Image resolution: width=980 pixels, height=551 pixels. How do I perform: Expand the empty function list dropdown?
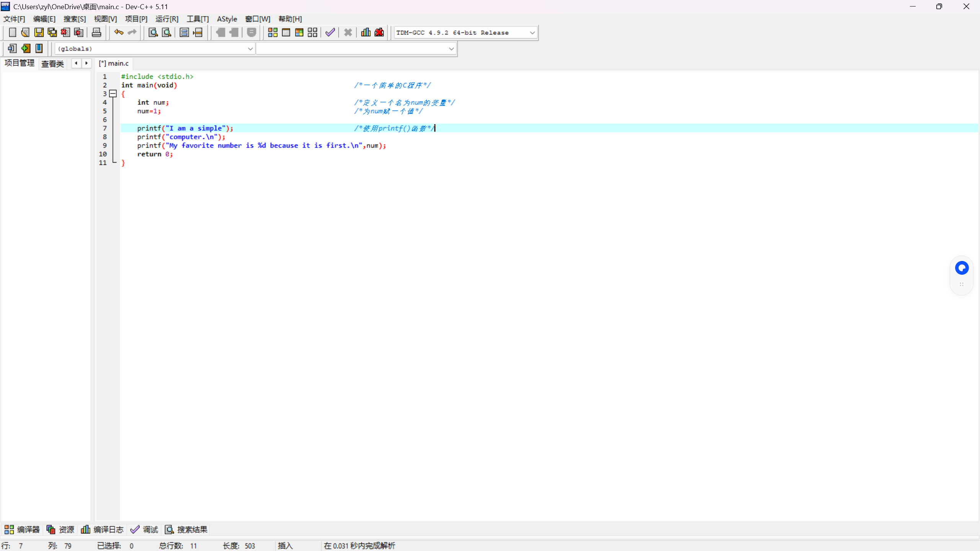pyautogui.click(x=451, y=49)
